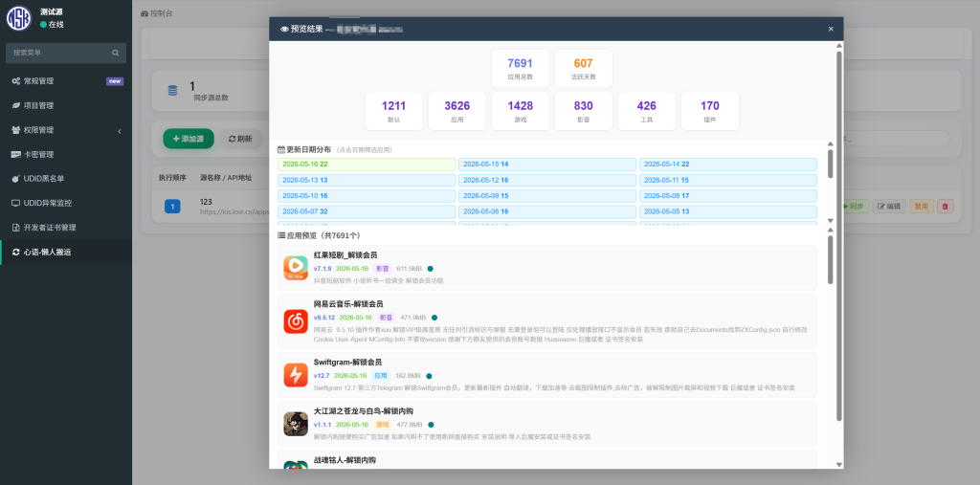The height and width of the screenshot is (485, 980).
Task: Click the eye icon in 预览结果 title
Action: click(x=284, y=29)
